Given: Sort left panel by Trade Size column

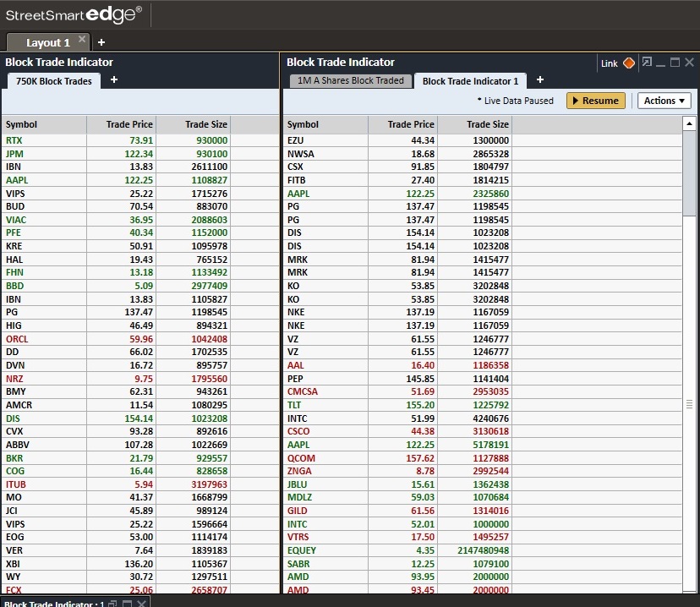Looking at the screenshot, I should pos(194,124).
